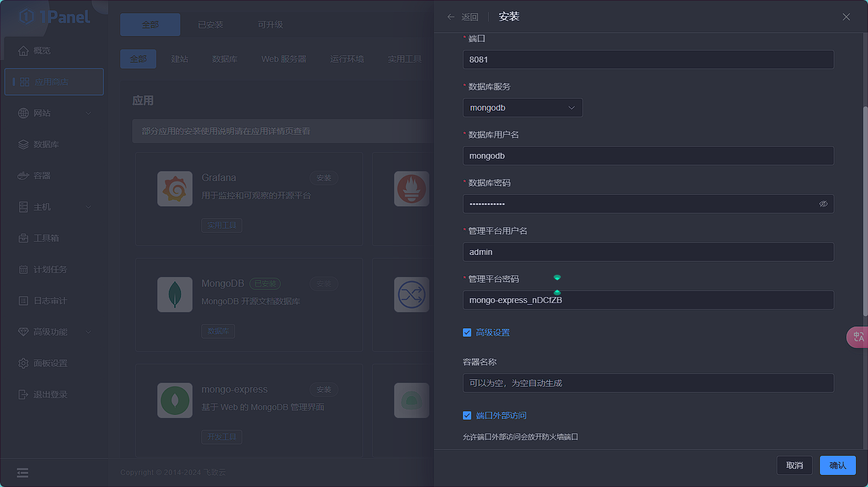Click the translate floating icon on right edge
The width and height of the screenshot is (868, 487).
pyautogui.click(x=858, y=337)
